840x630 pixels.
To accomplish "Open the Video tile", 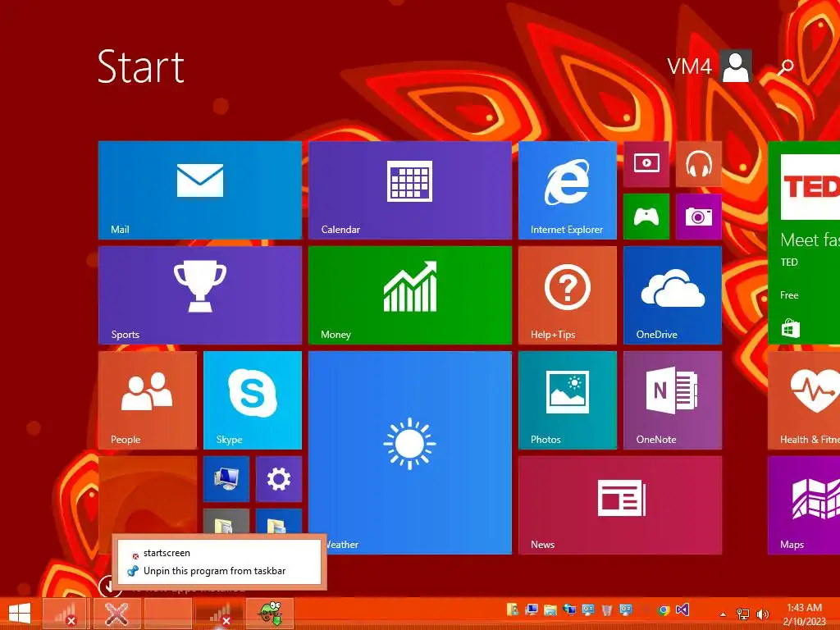I will coord(646,164).
